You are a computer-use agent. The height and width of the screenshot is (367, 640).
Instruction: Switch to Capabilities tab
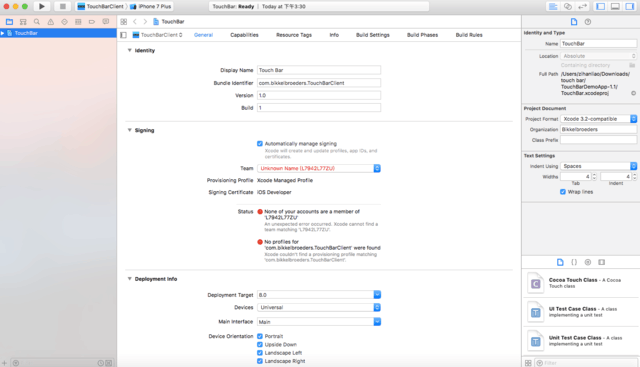[244, 35]
